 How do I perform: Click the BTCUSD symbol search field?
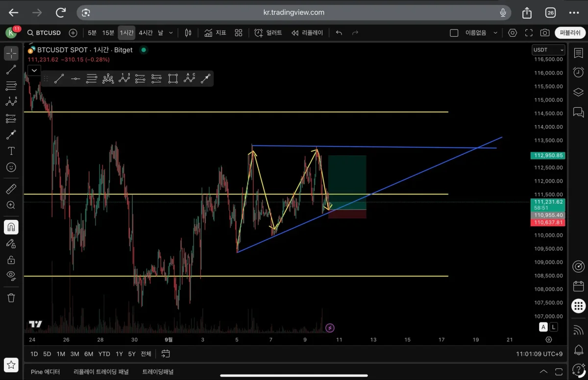click(45, 33)
